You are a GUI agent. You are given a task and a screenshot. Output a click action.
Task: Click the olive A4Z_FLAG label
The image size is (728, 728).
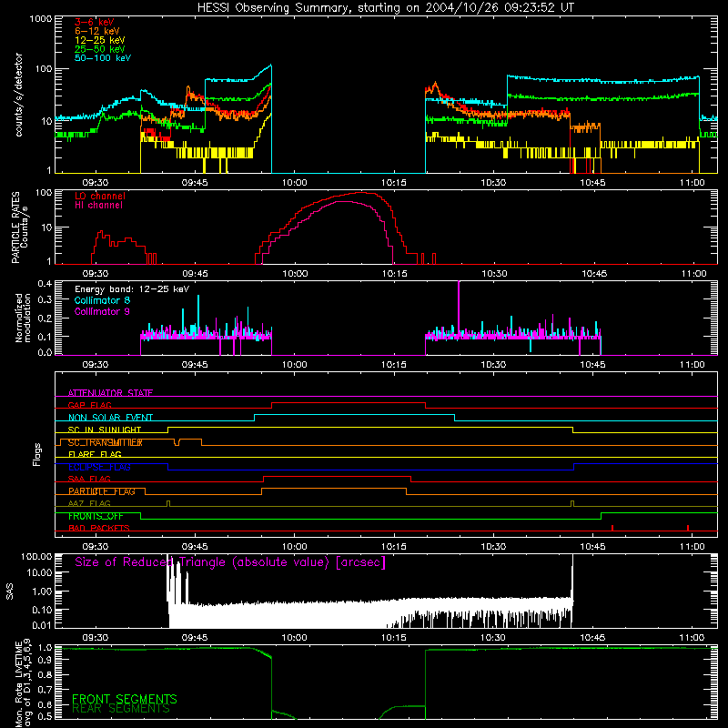[89, 503]
